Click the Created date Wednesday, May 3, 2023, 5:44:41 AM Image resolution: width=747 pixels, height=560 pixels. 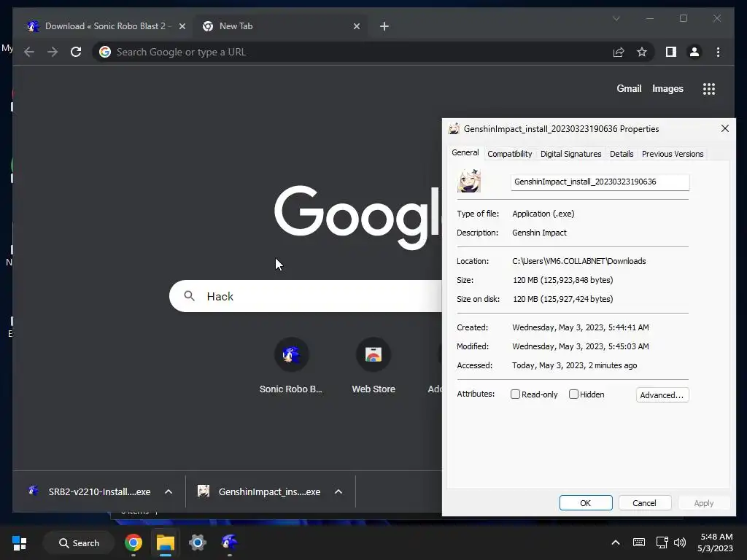pyautogui.click(x=580, y=327)
